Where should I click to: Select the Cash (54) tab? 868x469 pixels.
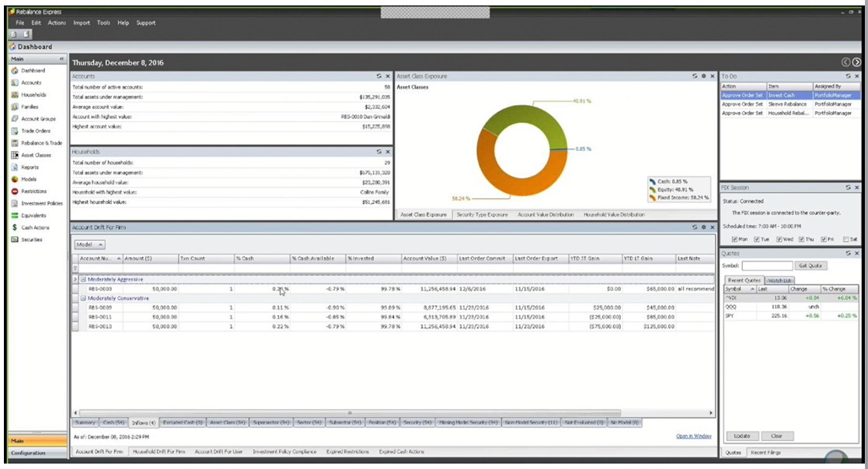[x=114, y=422]
